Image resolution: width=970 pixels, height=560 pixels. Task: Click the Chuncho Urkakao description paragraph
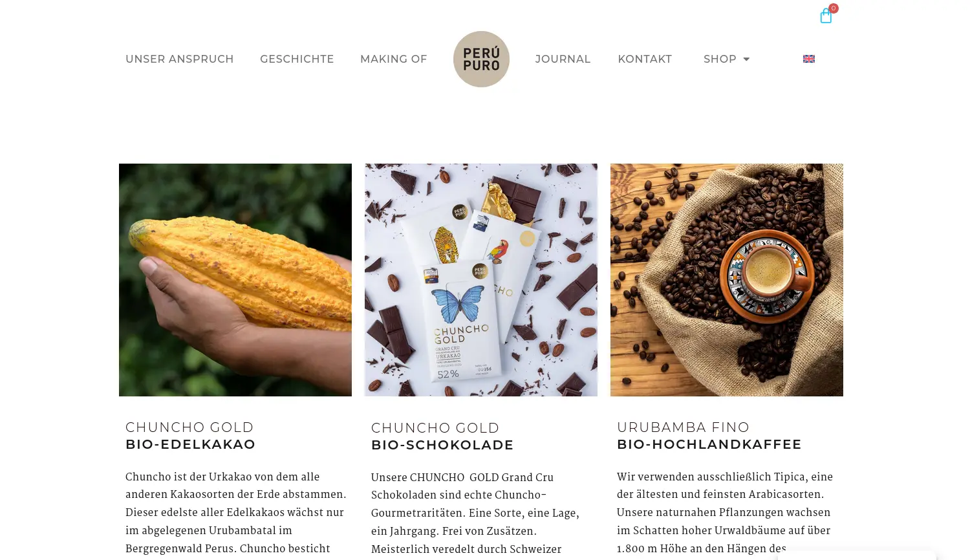(236, 513)
